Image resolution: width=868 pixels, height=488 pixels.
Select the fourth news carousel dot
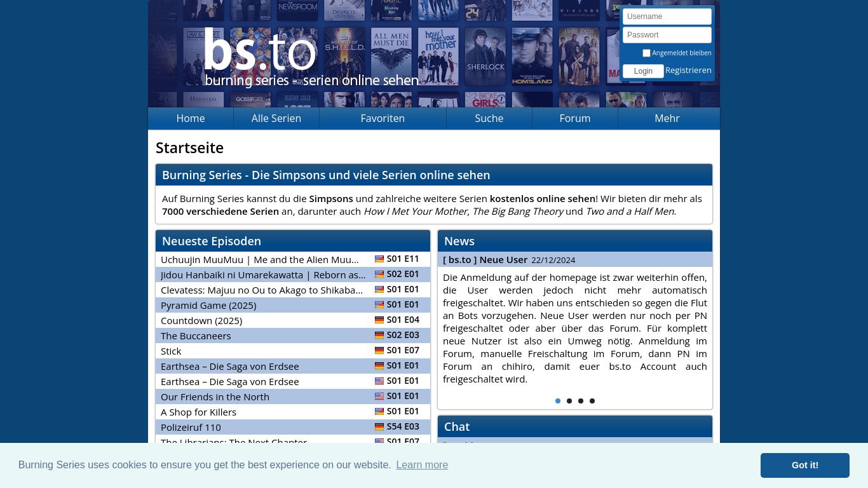click(x=592, y=401)
